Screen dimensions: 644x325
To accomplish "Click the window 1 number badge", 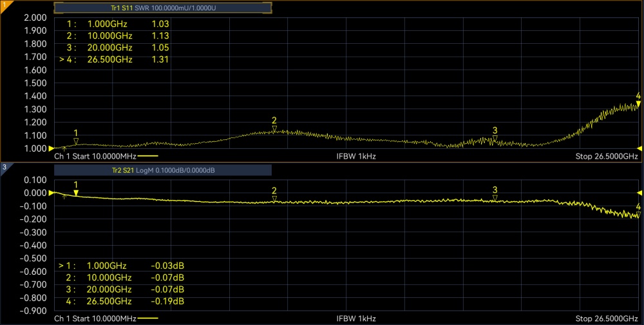I will tap(4, 5).
